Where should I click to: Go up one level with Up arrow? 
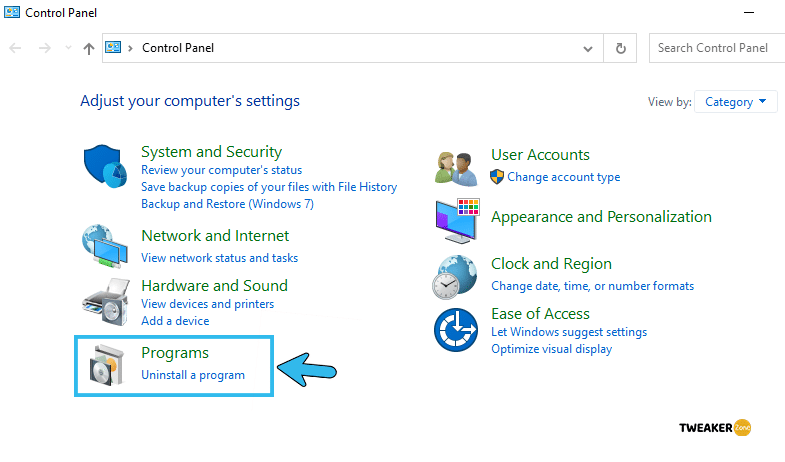coord(89,49)
